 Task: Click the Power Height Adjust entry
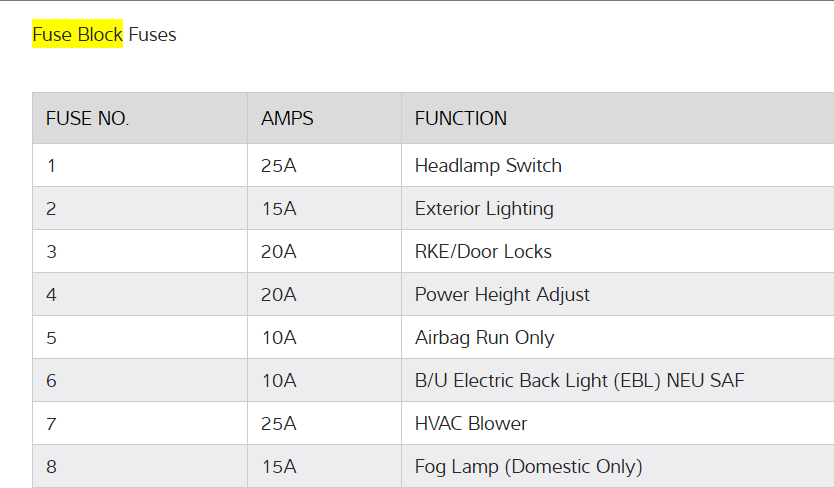[502, 295]
